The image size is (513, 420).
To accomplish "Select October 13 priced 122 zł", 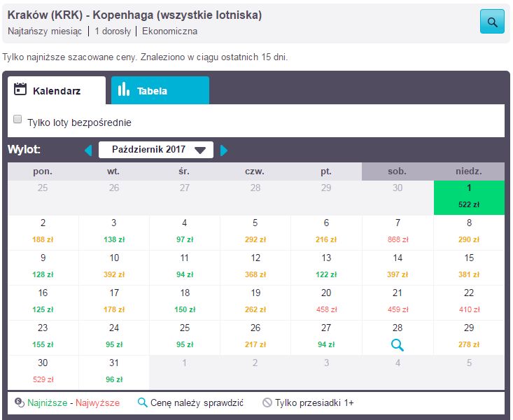I will click(x=326, y=267).
